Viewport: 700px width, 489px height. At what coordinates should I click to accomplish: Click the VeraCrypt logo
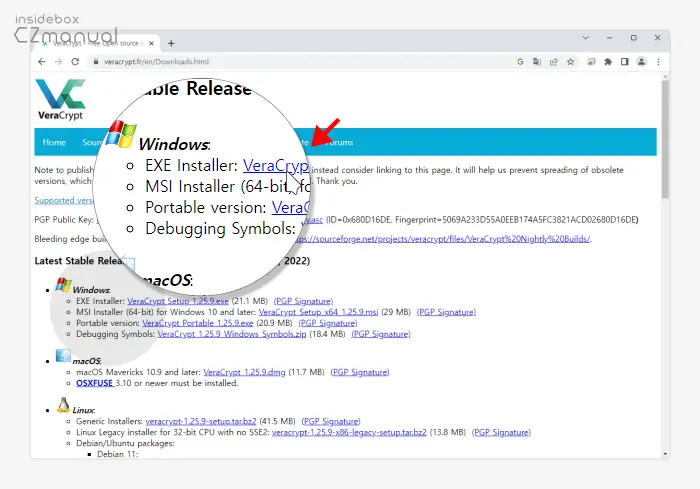[62, 102]
